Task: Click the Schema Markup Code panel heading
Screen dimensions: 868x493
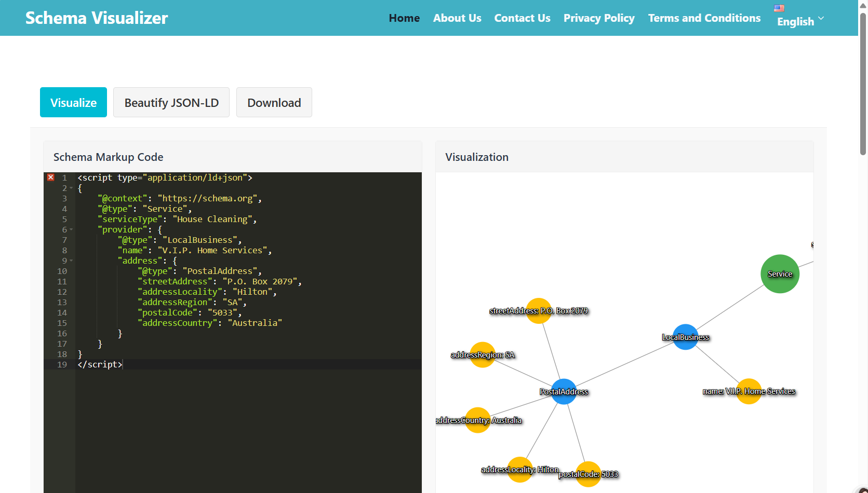Action: pos(108,157)
